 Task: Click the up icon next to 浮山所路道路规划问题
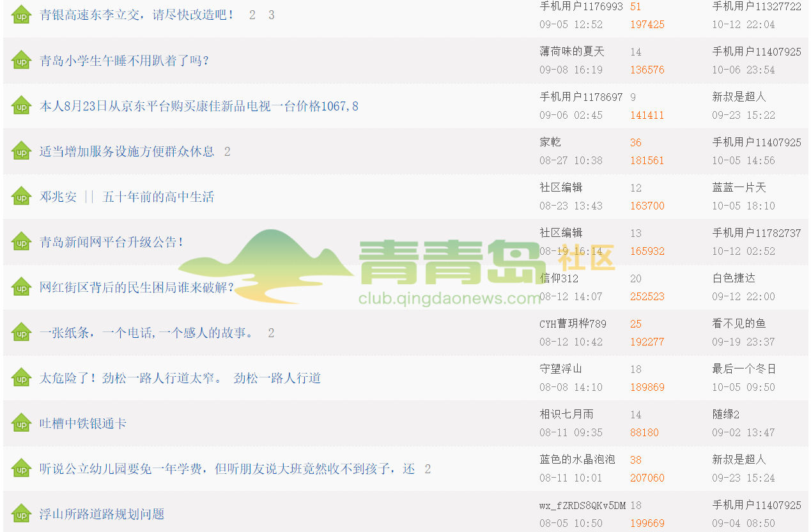[x=22, y=514]
